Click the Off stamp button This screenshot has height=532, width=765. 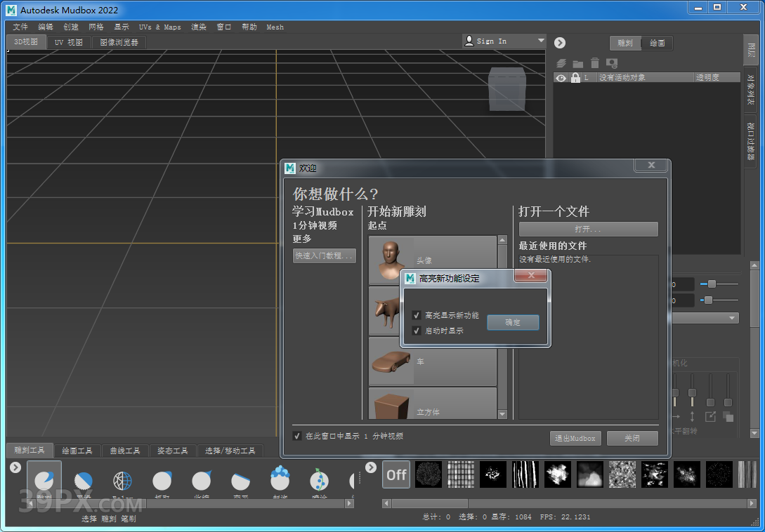[x=396, y=475]
